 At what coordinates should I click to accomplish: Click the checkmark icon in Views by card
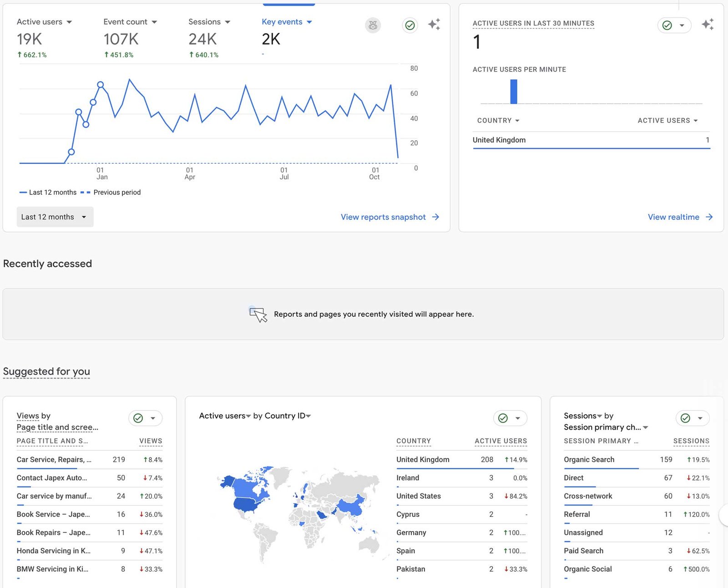(x=138, y=418)
